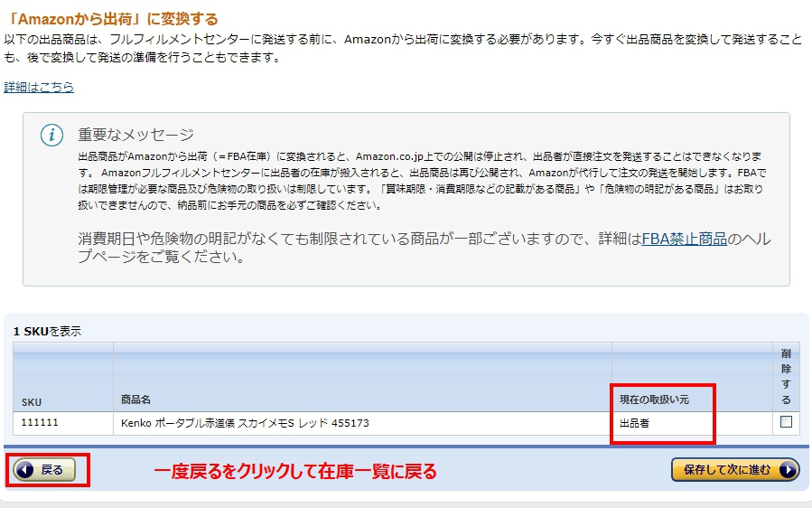Click the blue info icon beside 重要なメッセージ
The height and width of the screenshot is (508, 812).
click(52, 136)
